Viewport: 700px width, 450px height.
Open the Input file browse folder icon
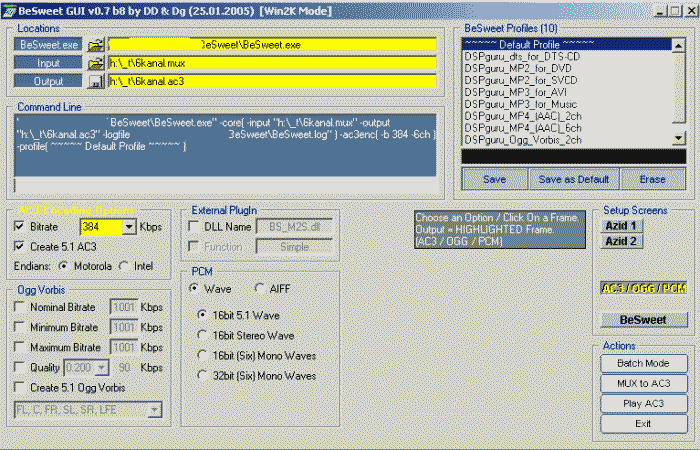click(95, 63)
